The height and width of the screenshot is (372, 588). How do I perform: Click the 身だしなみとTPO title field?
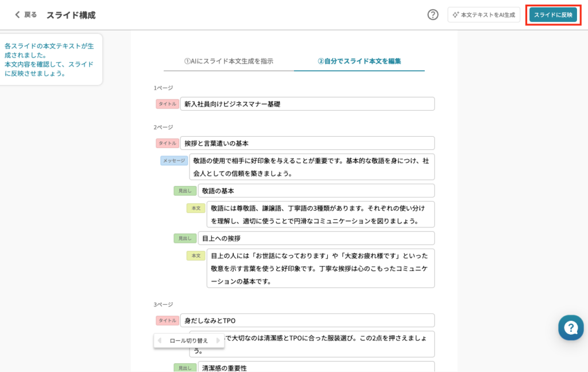[307, 320]
